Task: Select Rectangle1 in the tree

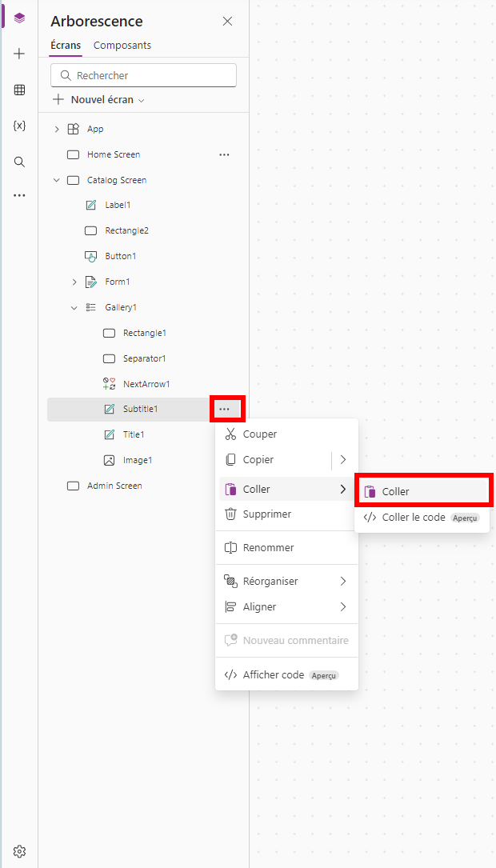Action: point(145,333)
